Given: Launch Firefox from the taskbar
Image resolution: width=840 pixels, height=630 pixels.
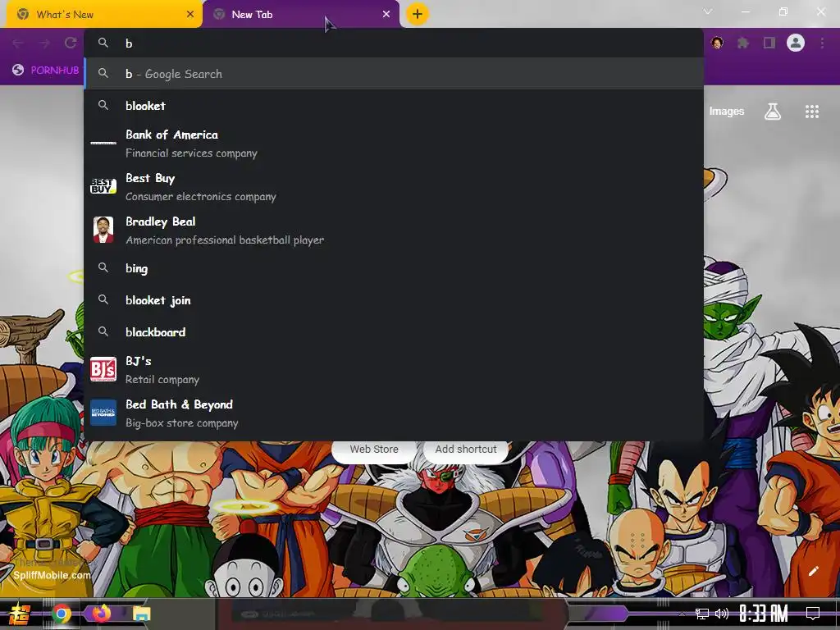Looking at the screenshot, I should 101,613.
